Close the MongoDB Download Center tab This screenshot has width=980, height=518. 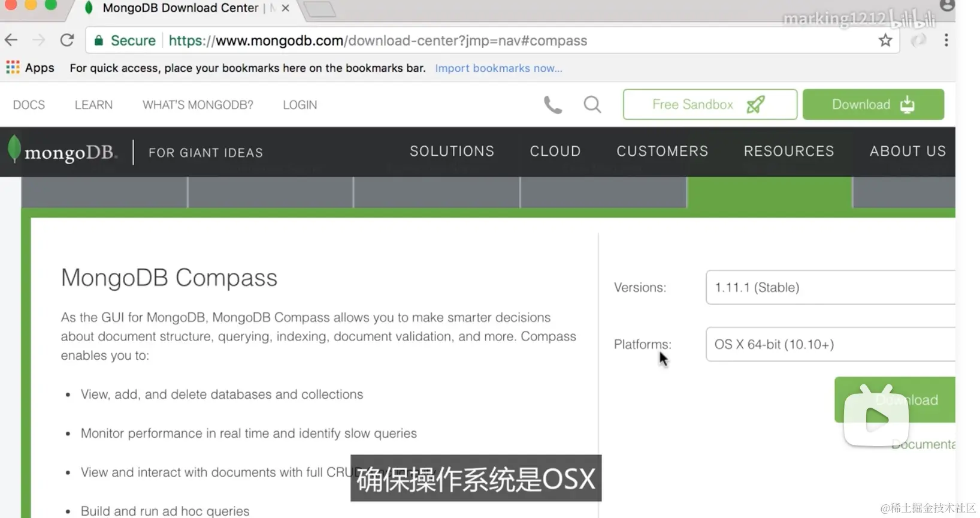(x=286, y=8)
